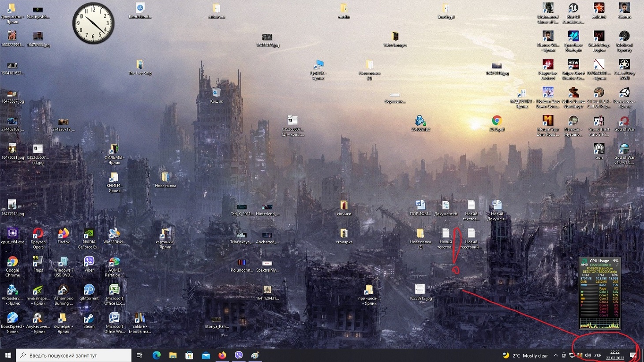
Task: Select the Rise Of Zombies shortcut
Action: [x=573, y=13]
